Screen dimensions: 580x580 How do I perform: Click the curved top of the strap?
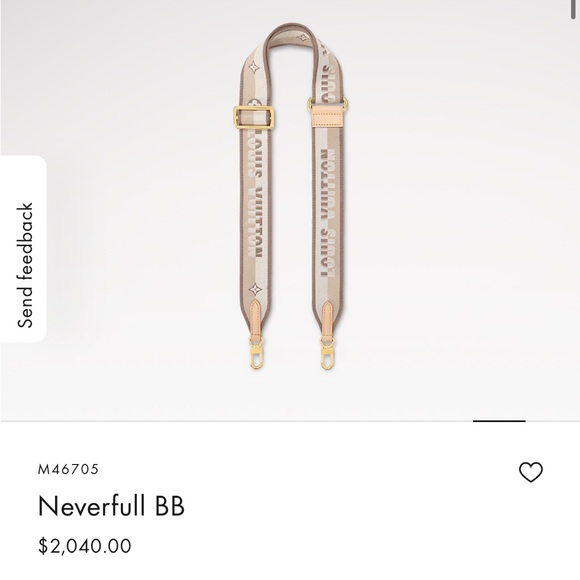pyautogui.click(x=291, y=33)
